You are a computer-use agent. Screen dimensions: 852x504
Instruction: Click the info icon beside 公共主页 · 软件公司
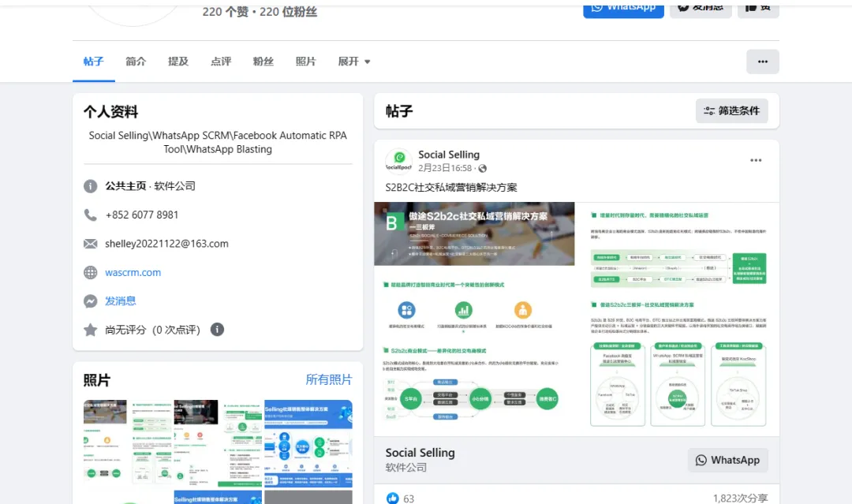tap(90, 187)
